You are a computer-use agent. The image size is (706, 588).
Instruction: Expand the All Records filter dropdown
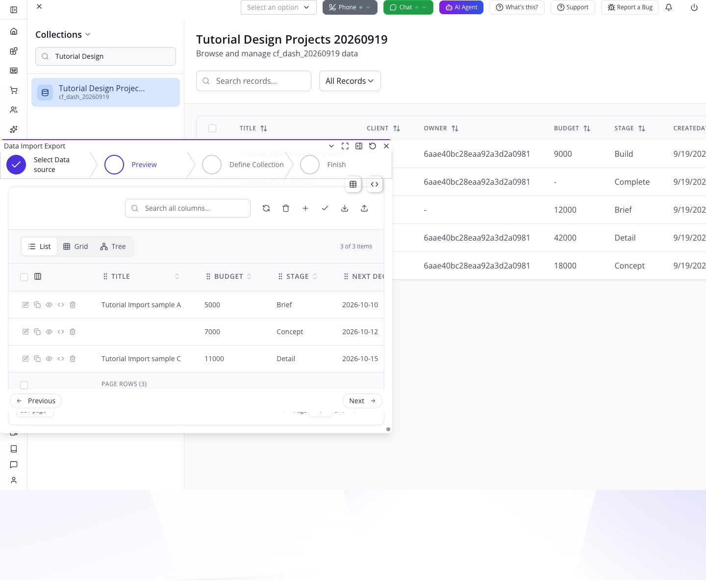point(350,81)
